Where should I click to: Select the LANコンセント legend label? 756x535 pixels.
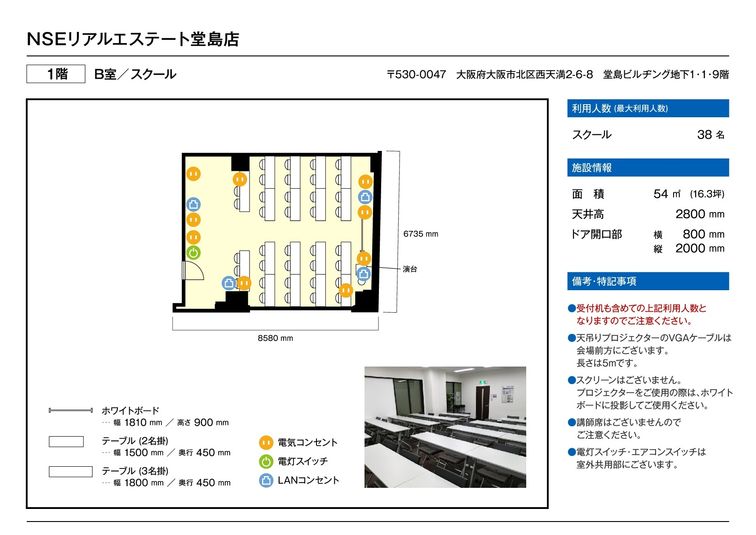(309, 480)
